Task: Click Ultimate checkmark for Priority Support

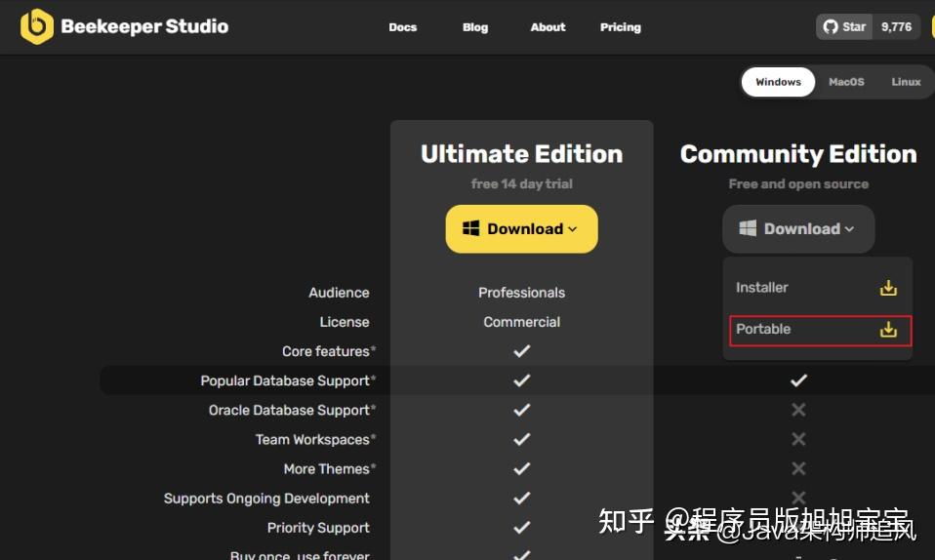Action: point(522,527)
